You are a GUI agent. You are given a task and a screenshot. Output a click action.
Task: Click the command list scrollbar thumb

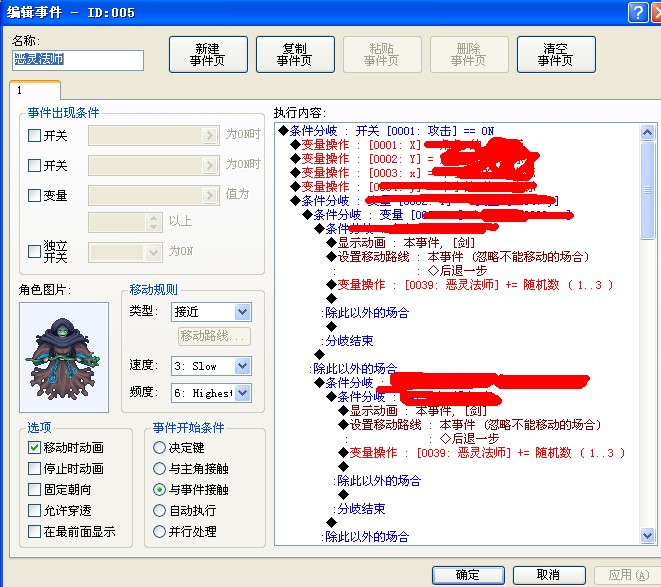[648, 191]
